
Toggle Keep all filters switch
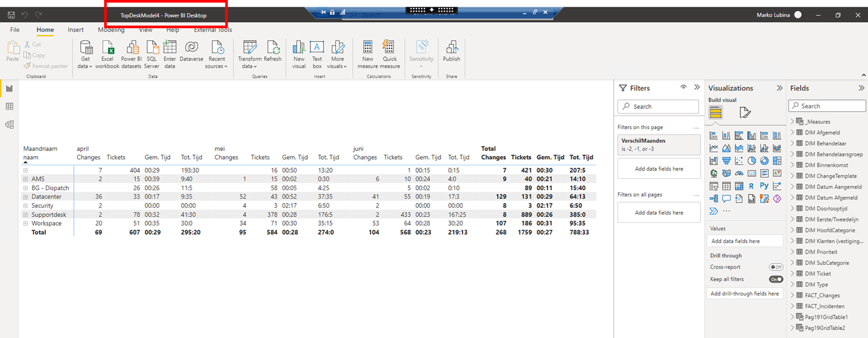(x=775, y=279)
